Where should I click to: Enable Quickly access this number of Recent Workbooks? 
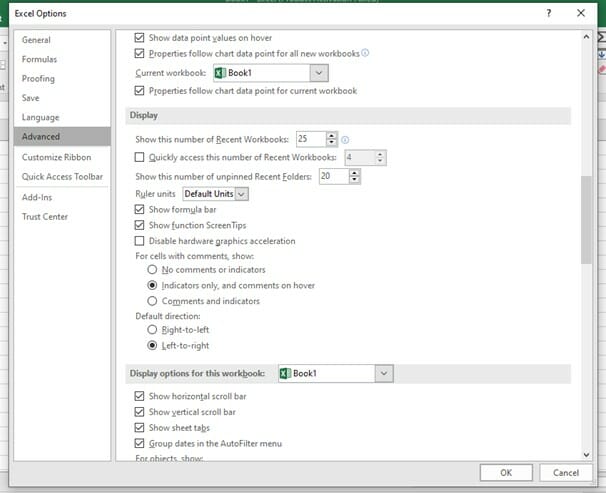coord(139,157)
